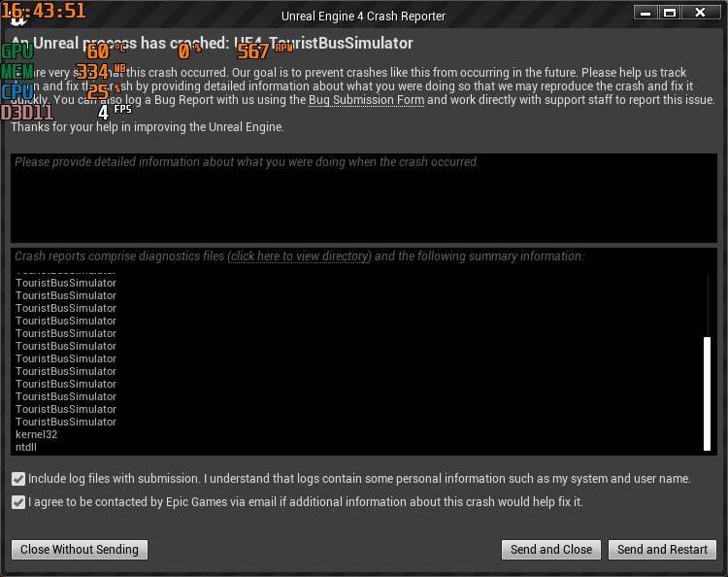Click the MEM label in the overlay

click(x=17, y=72)
